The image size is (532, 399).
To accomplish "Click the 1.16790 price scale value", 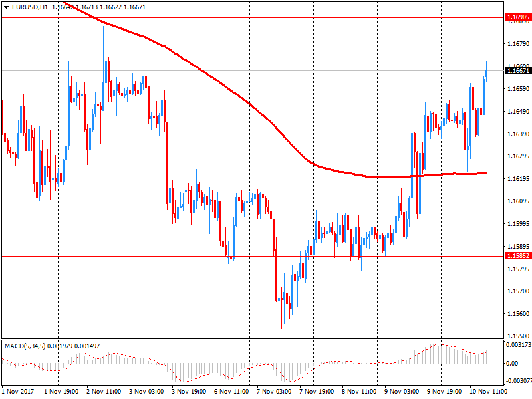I will [x=518, y=43].
